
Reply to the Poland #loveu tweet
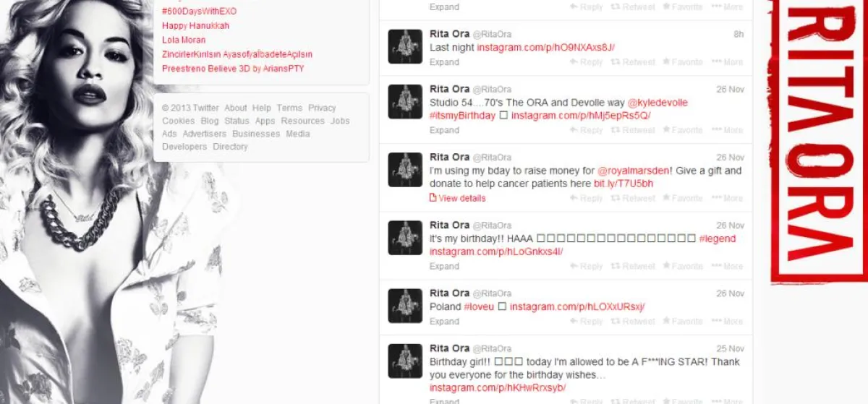[x=586, y=321]
